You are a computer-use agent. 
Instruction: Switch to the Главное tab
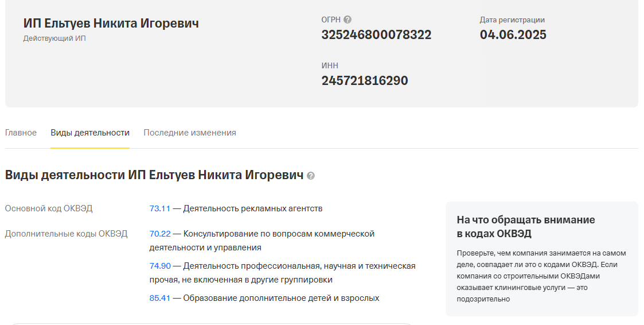[21, 133]
